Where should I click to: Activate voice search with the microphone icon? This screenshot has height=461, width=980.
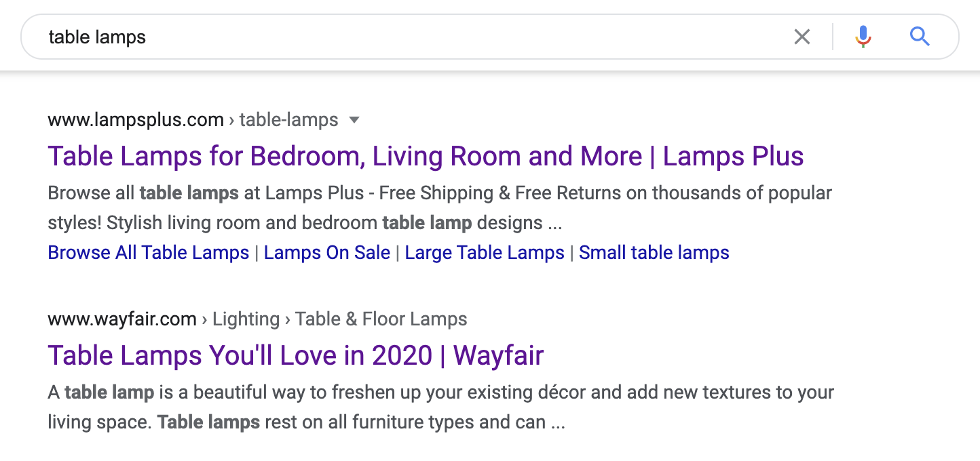tap(861, 37)
